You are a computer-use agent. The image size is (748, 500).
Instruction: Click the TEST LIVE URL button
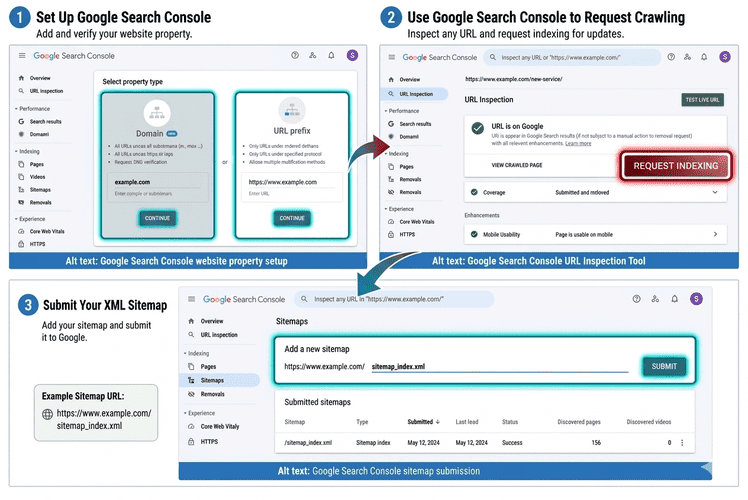click(x=702, y=100)
